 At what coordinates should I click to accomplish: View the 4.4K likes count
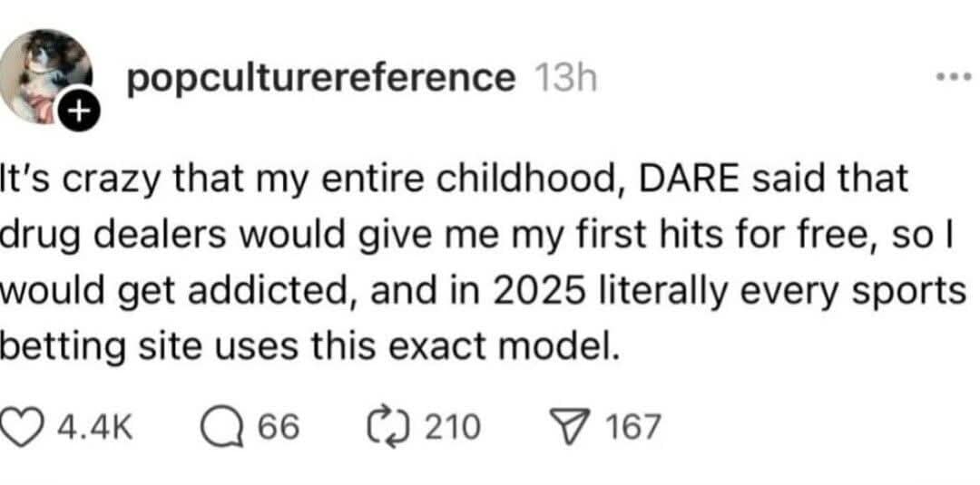[x=94, y=426]
